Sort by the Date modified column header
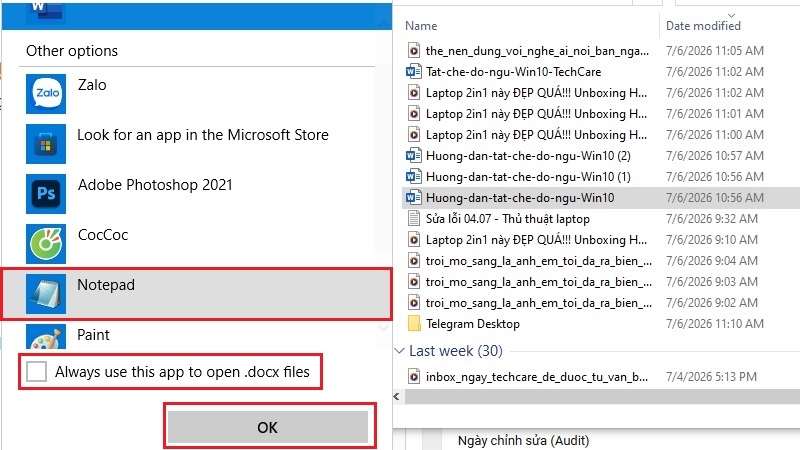Image resolution: width=800 pixels, height=450 pixels. pyautogui.click(x=703, y=26)
